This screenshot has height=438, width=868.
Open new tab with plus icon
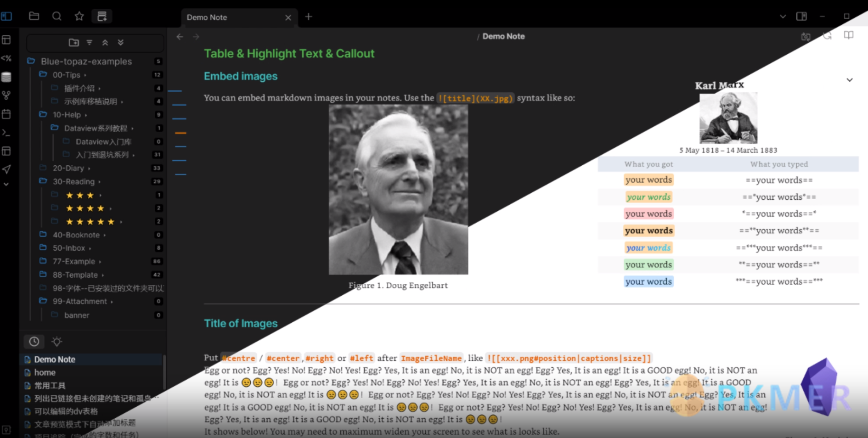[x=309, y=17]
